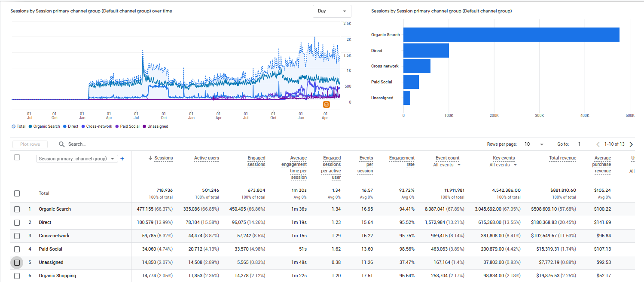This screenshot has width=644, height=282.
Task: Select the Paid Social row checkbox
Action: pos(17,249)
